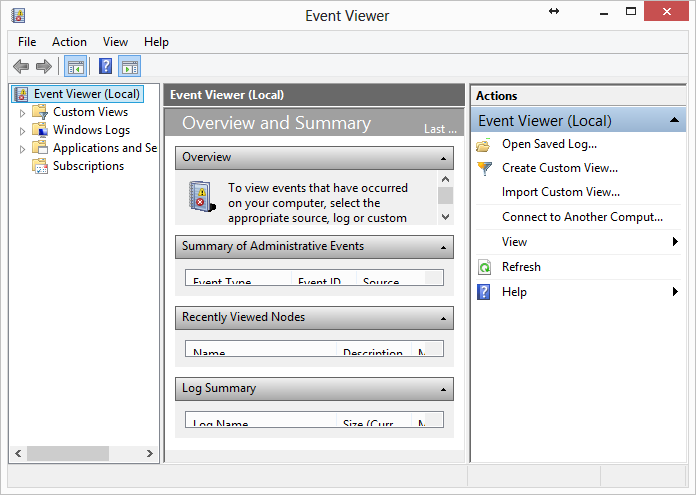Click the left pane horizontal scrollbar
The height and width of the screenshot is (495, 696).
(x=80, y=454)
